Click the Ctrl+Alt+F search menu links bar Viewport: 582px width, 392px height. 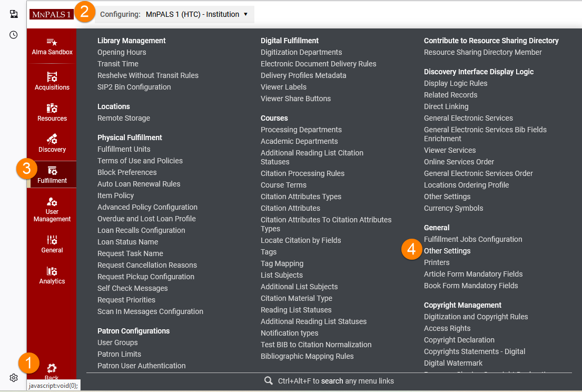[x=329, y=381]
